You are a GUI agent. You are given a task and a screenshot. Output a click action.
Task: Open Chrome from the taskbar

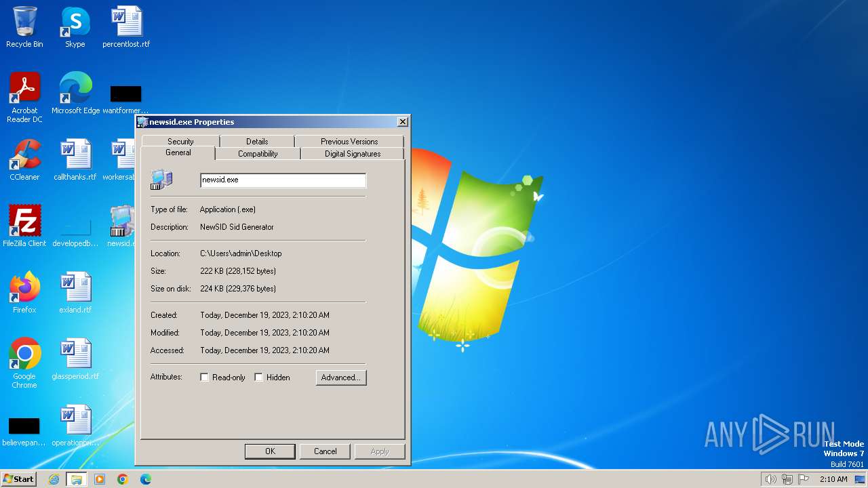[123, 479]
